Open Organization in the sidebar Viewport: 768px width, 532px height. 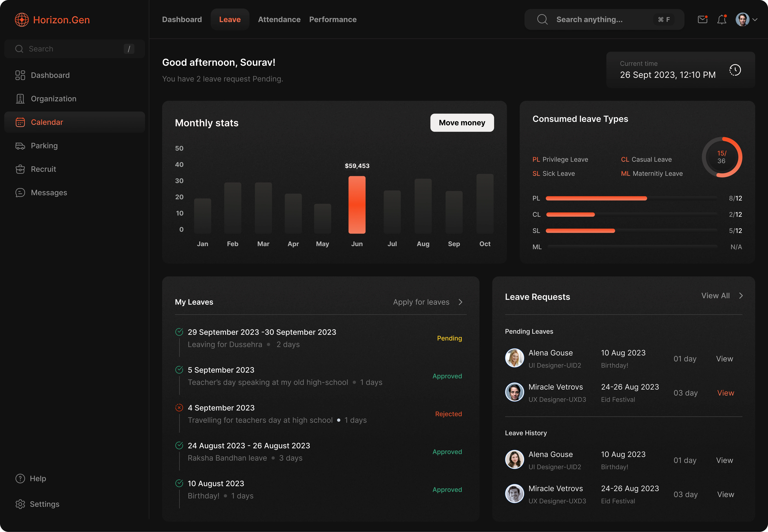(75, 99)
